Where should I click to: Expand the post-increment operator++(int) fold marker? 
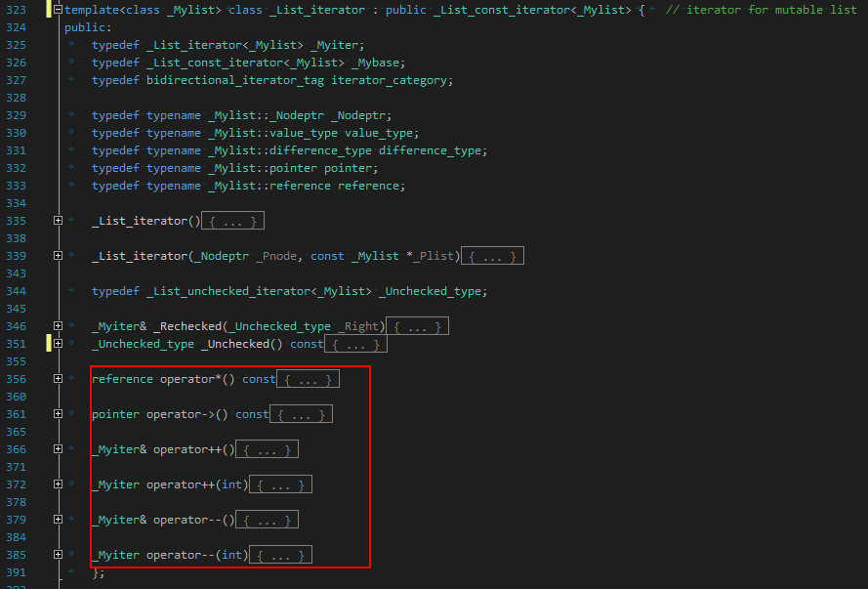tap(59, 484)
